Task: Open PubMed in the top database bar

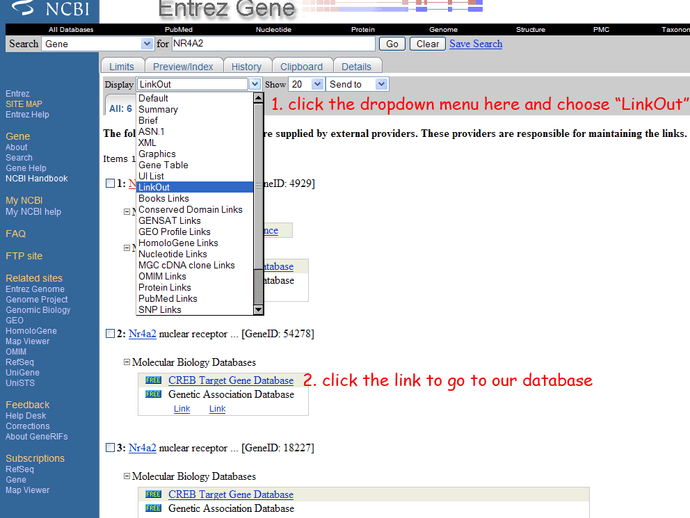Action: [178, 29]
